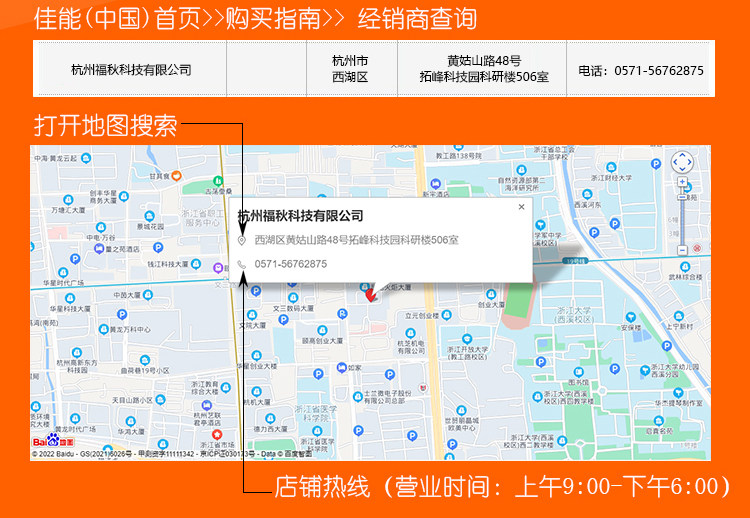The width and height of the screenshot is (750, 518).
Task: Click the 启真名苑 residence icon
Action: pos(659,421)
